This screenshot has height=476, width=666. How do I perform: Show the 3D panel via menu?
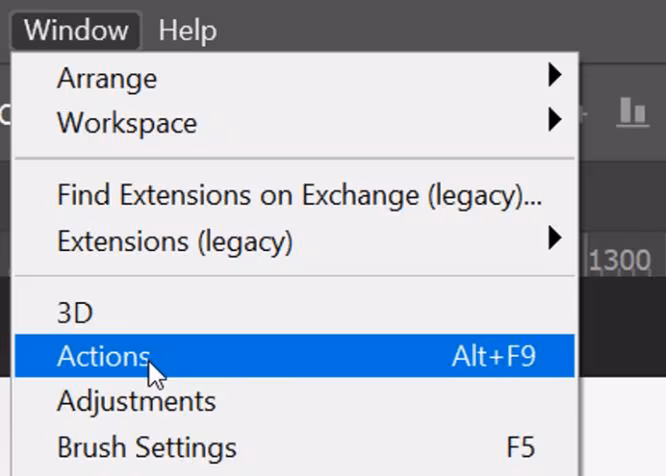(75, 312)
